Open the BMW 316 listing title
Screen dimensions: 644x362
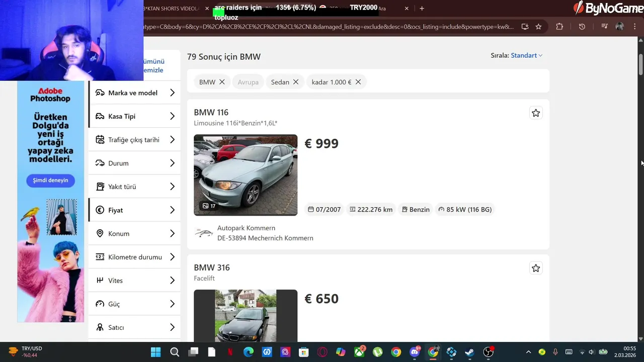point(211,267)
